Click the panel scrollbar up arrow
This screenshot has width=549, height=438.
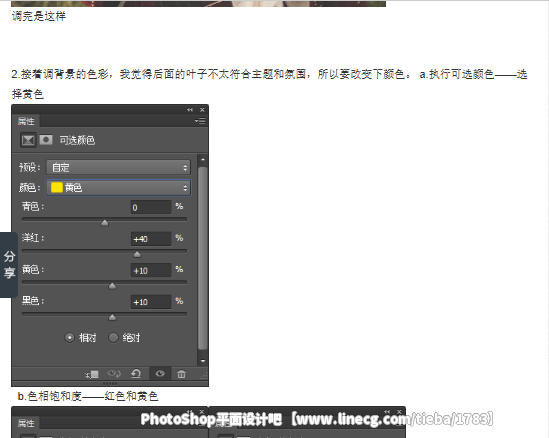[203, 160]
